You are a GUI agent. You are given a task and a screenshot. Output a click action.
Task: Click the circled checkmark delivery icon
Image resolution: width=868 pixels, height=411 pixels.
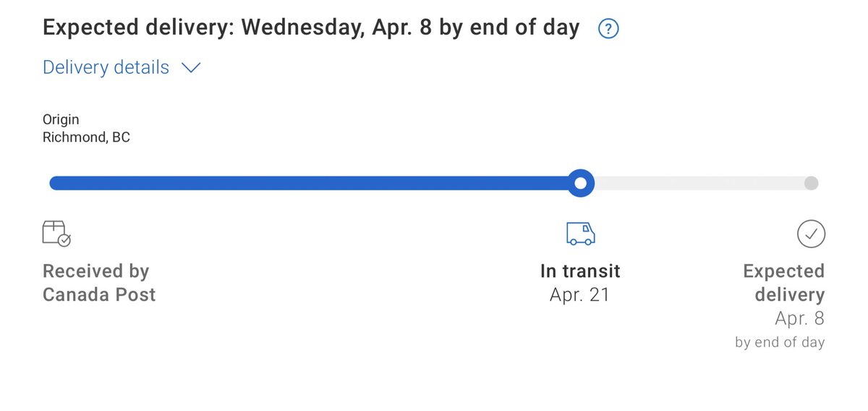pyautogui.click(x=811, y=234)
